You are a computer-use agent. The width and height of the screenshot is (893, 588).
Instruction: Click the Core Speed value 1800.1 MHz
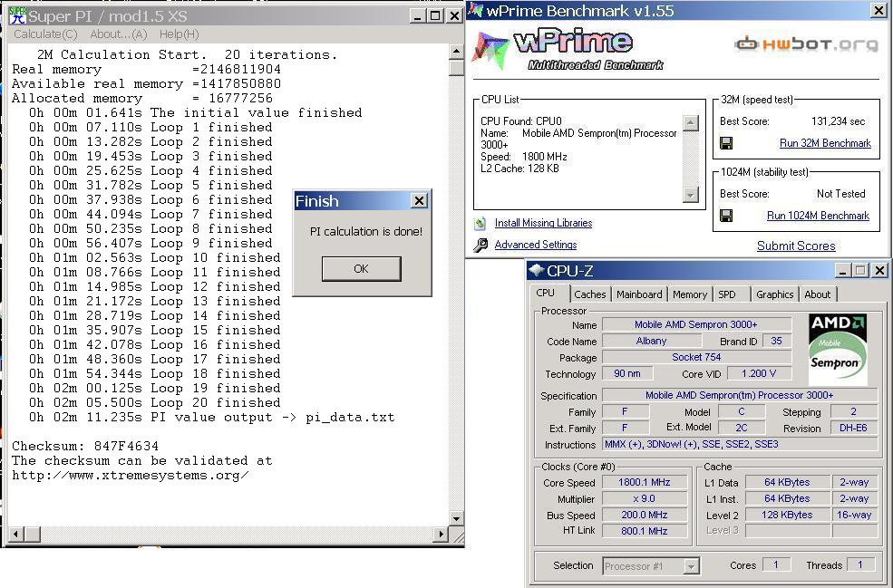coord(645,482)
